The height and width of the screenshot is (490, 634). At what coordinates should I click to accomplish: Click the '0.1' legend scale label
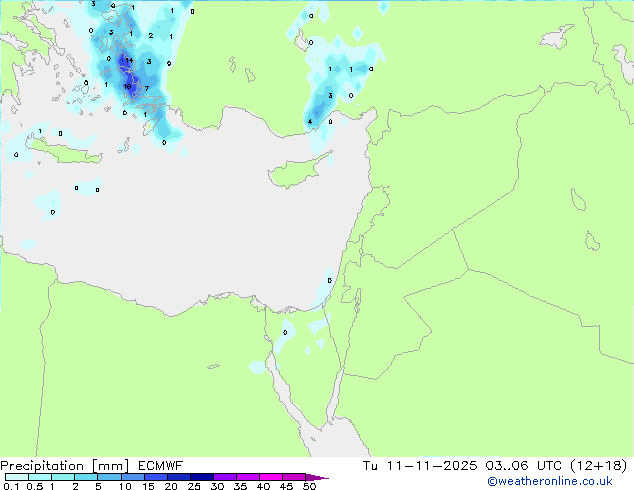tap(11, 486)
